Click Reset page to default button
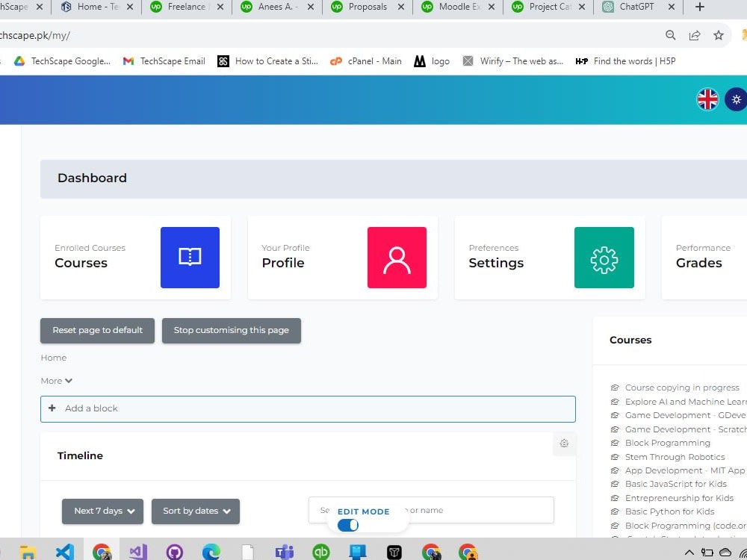This screenshot has height=560, width=747. click(x=97, y=331)
